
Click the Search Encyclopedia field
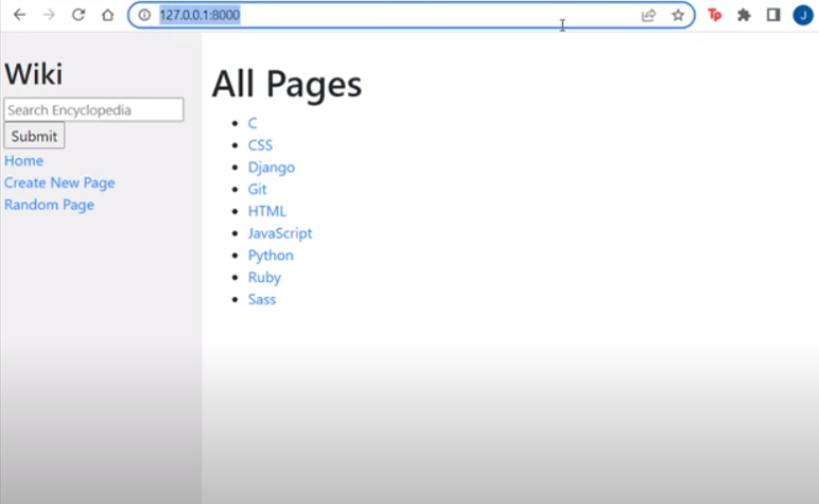click(x=94, y=110)
